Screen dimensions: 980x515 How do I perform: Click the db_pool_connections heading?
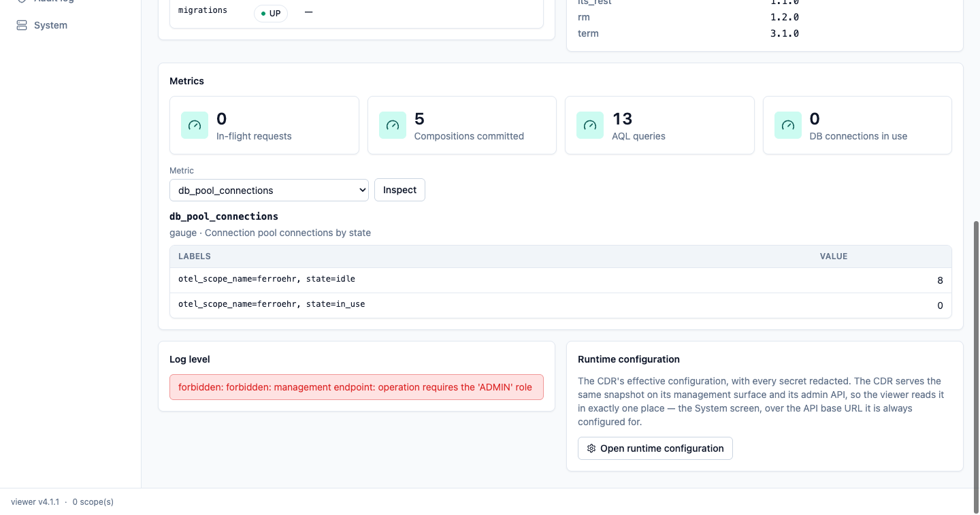(x=224, y=216)
